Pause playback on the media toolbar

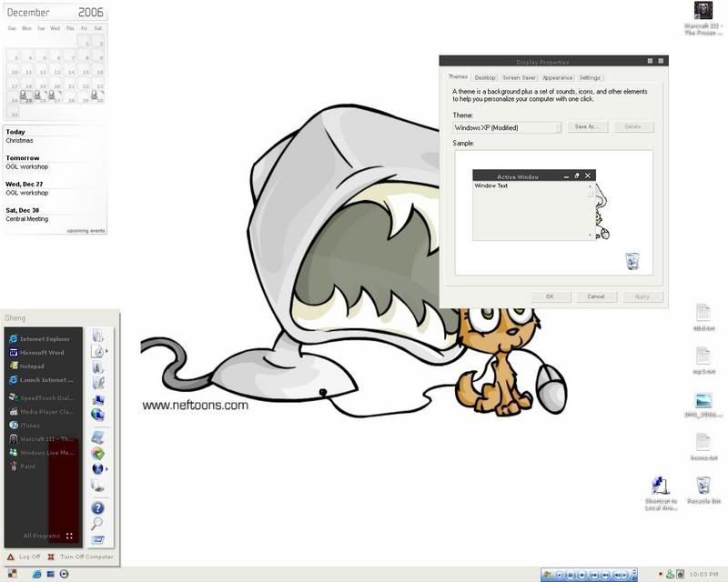click(x=571, y=575)
